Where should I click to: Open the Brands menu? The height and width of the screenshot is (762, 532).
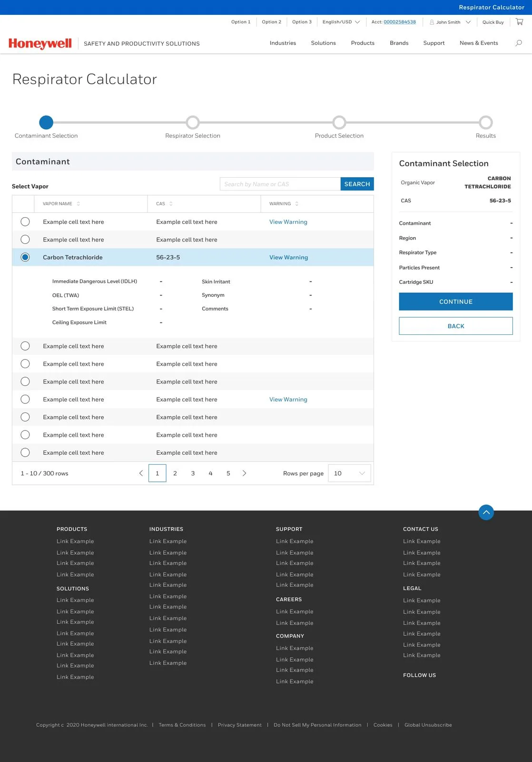pyautogui.click(x=399, y=43)
